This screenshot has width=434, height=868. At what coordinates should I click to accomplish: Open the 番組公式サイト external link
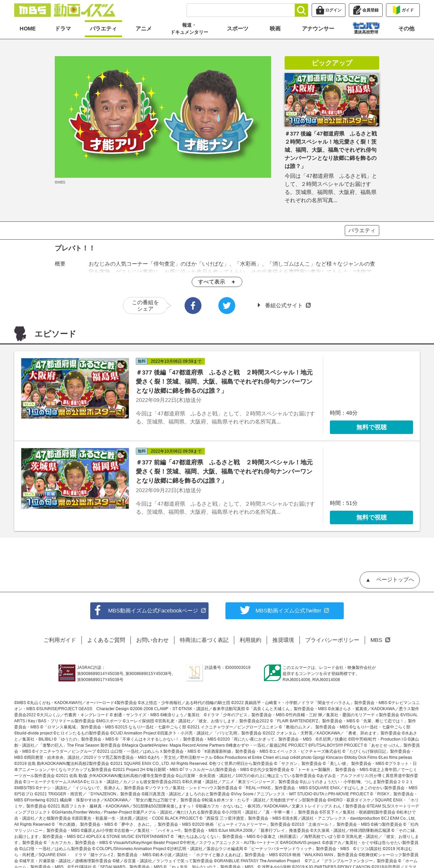pyautogui.click(x=284, y=306)
